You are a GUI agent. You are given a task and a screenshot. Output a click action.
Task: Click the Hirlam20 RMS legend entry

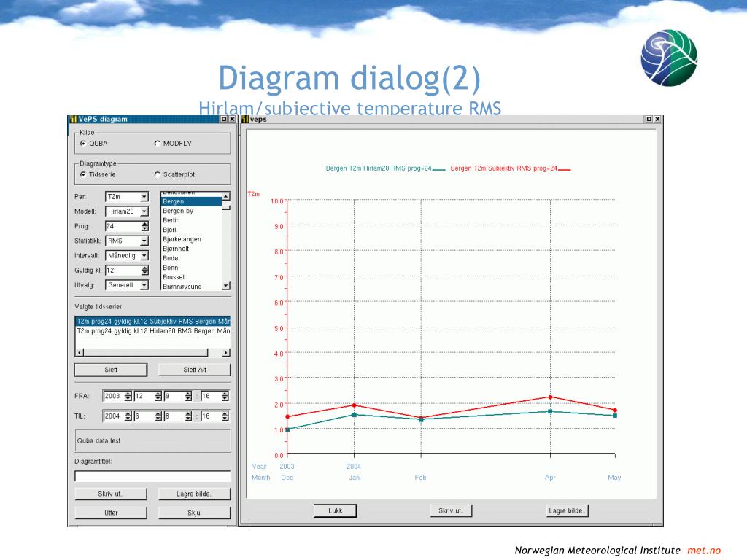385,168
